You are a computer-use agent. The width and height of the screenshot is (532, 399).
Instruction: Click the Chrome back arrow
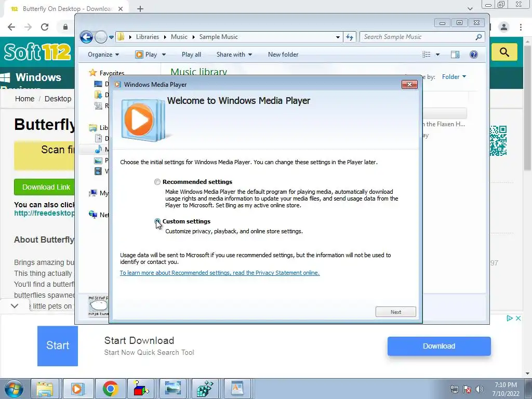11,27
